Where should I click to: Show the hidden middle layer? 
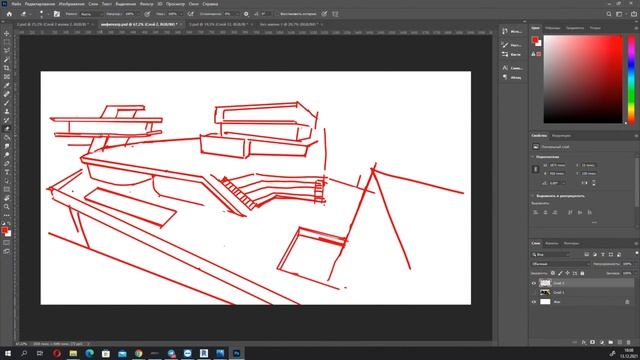[534, 292]
